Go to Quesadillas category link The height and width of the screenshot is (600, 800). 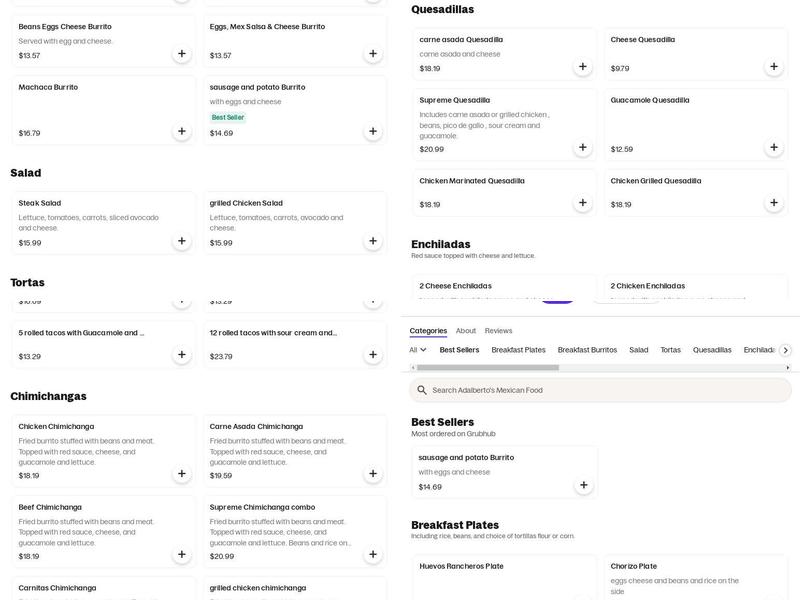click(x=712, y=350)
